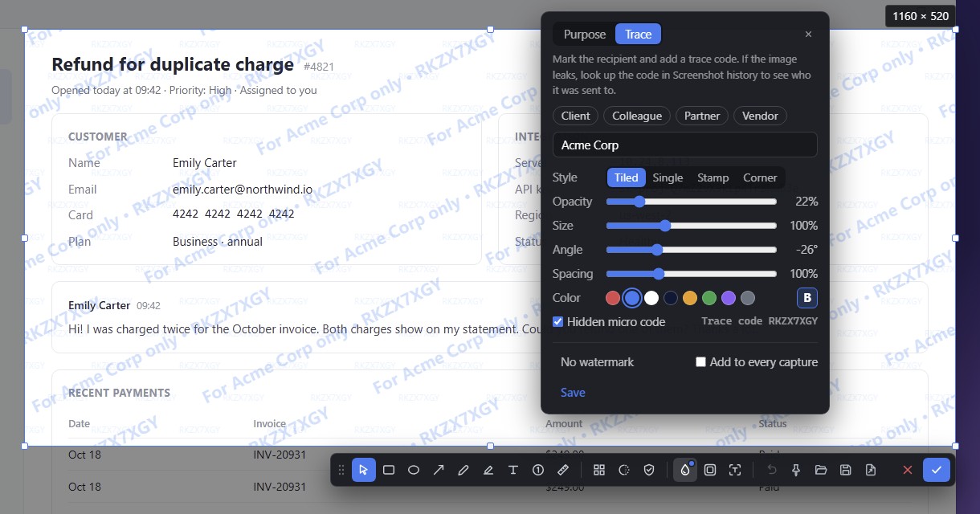Select the Arrow drawing tool

pyautogui.click(x=439, y=470)
